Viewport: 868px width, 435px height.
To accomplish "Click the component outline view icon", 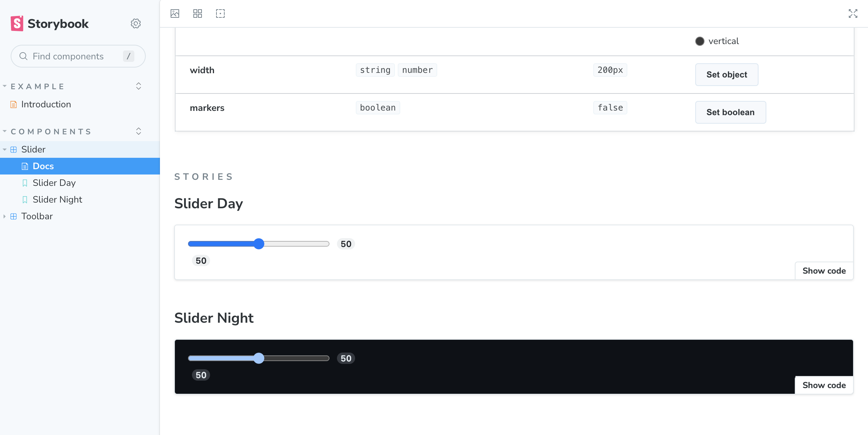I will click(220, 13).
